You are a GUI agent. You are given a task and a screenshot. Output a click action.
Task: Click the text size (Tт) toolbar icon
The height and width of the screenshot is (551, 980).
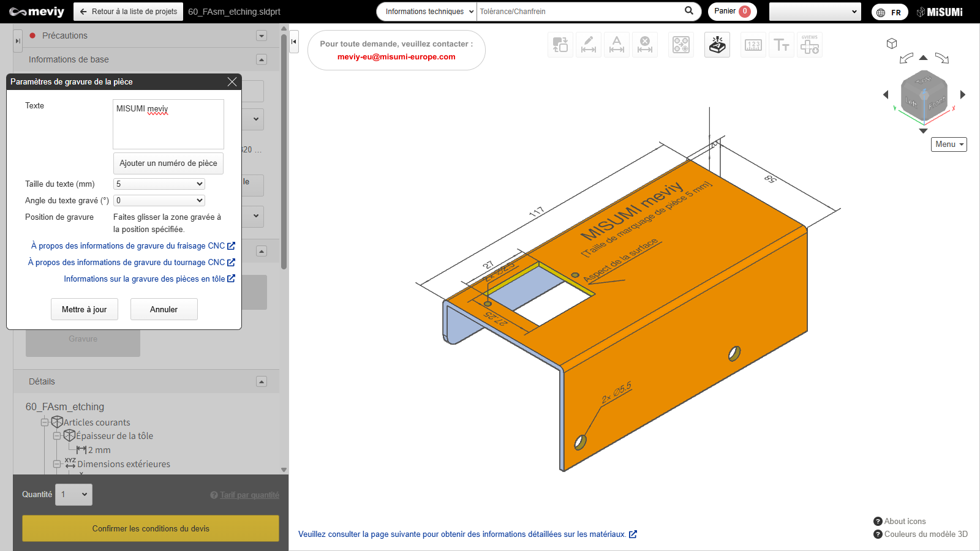point(782,45)
